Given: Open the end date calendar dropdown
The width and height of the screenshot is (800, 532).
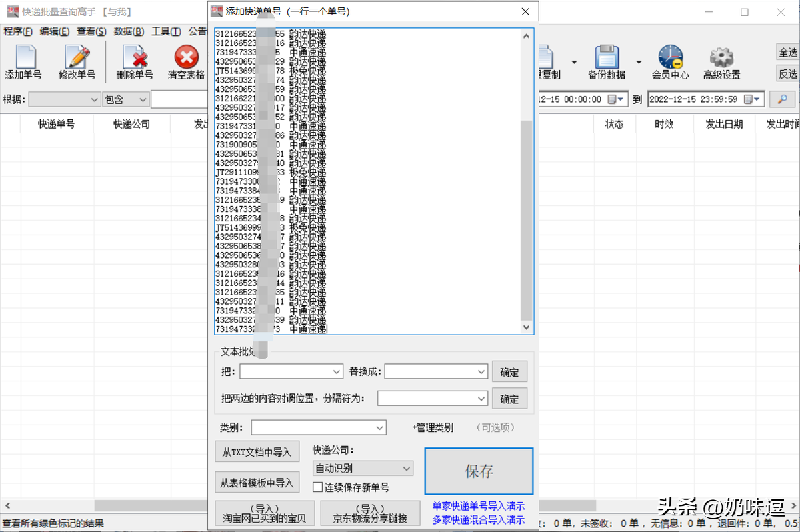Looking at the screenshot, I should pos(752,99).
